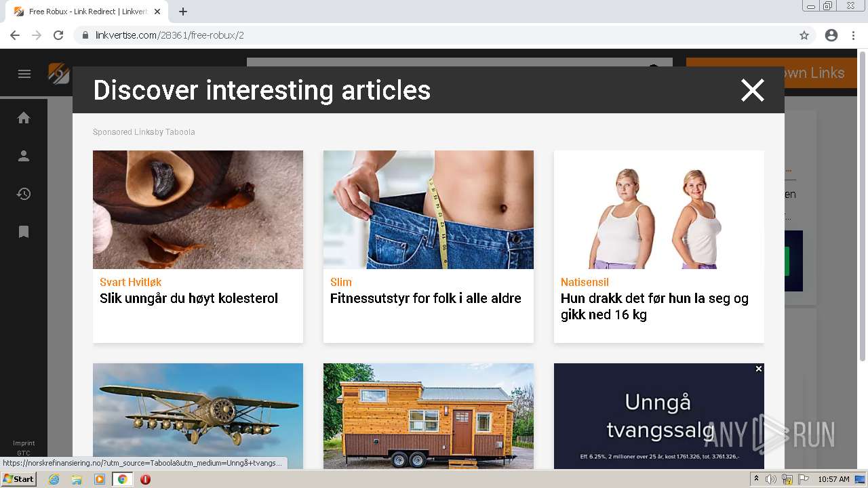Open the volume control in system tray
This screenshot has width=868, height=488.
771,479
